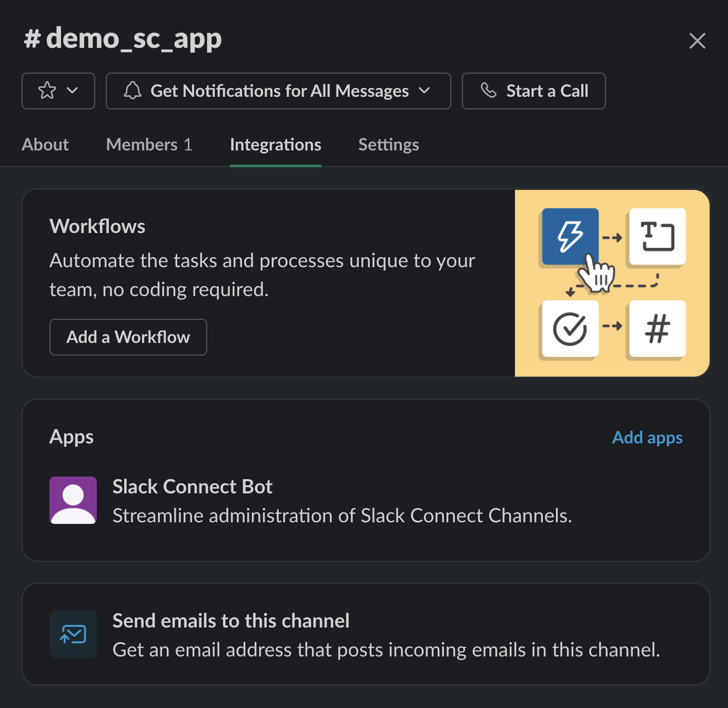Open the Slack Connect Bot avatar

73,500
